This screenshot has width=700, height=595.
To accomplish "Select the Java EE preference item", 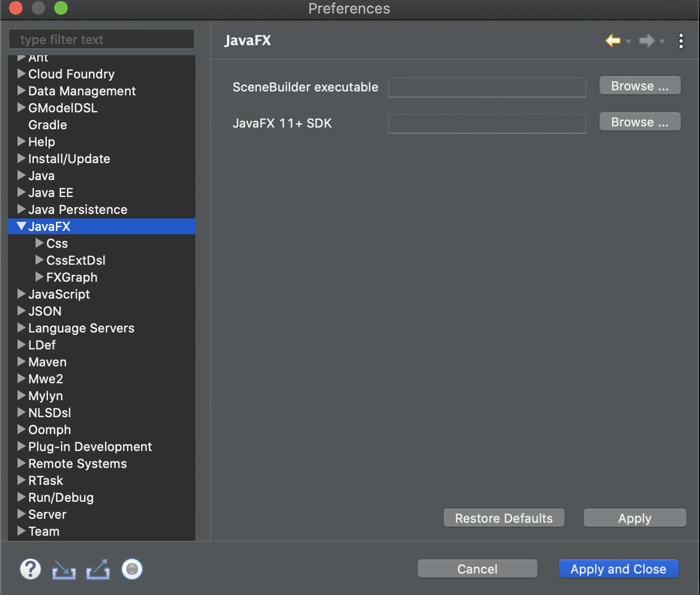I will tap(51, 193).
